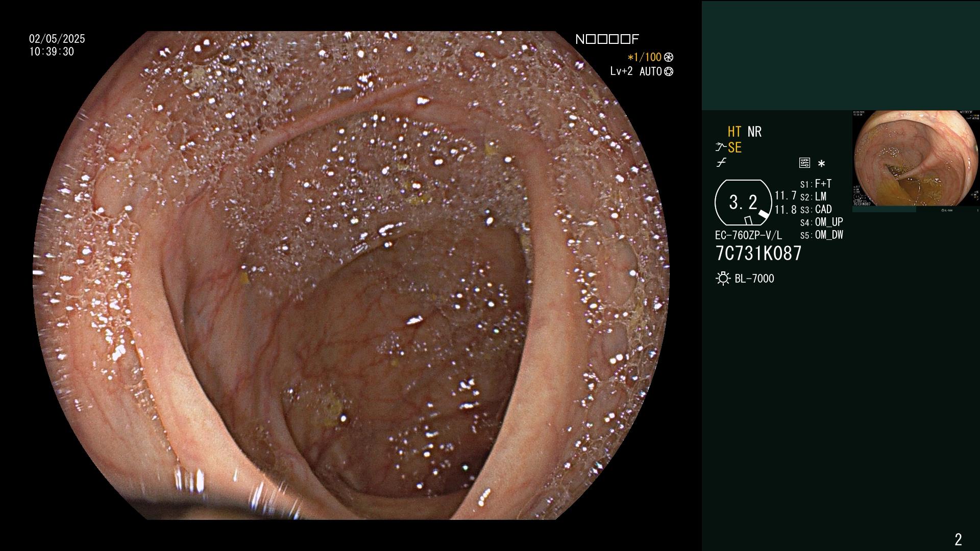980x551 pixels.
Task: Select the S4: OM_UP switch assignment
Action: point(821,222)
